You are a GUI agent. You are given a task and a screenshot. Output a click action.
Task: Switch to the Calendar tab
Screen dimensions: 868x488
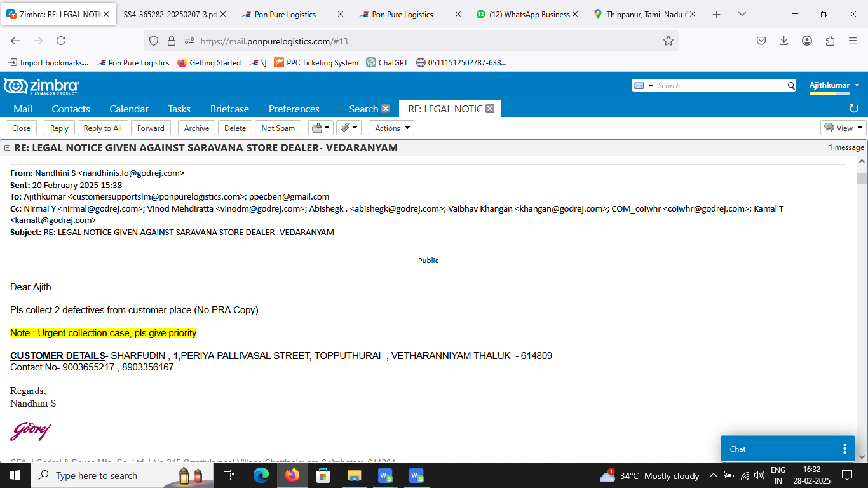point(129,109)
